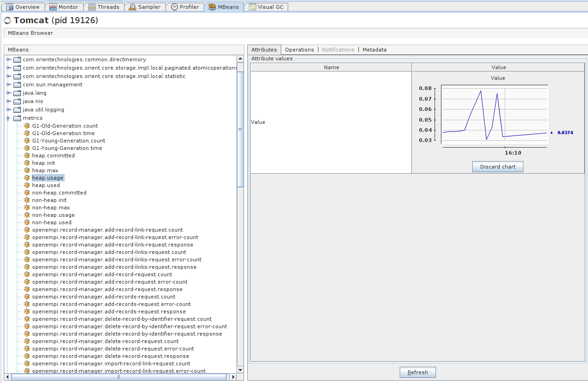Click the java.lang folder icon
The image size is (588, 383).
coord(17,93)
